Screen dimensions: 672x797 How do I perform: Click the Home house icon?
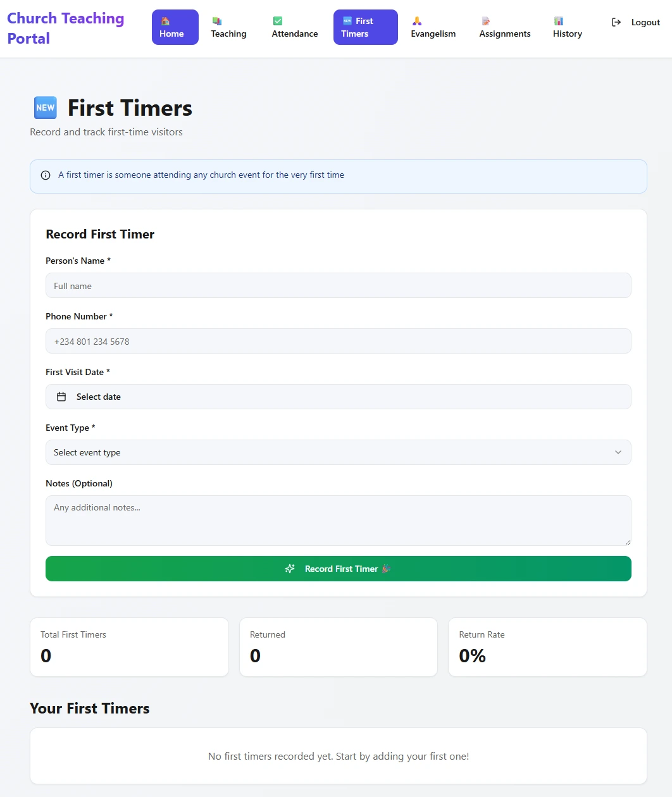click(x=166, y=21)
